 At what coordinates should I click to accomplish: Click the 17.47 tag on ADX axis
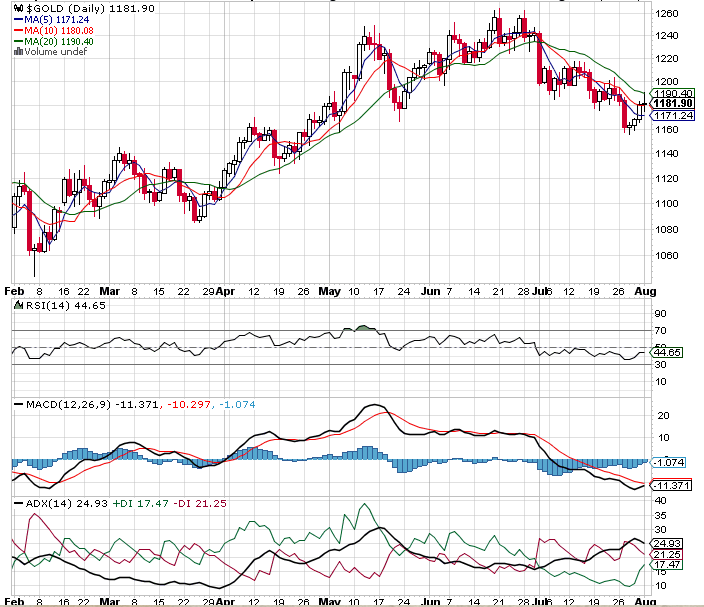[667, 565]
